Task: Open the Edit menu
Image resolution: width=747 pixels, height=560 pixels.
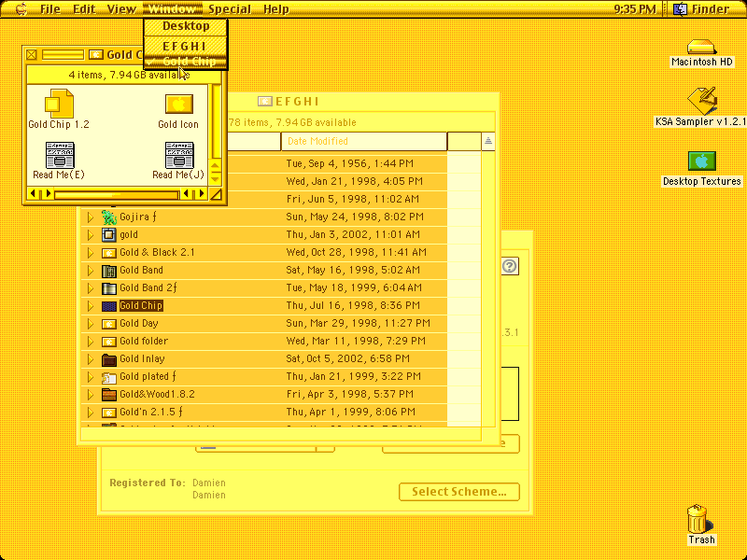Action: 84,9
